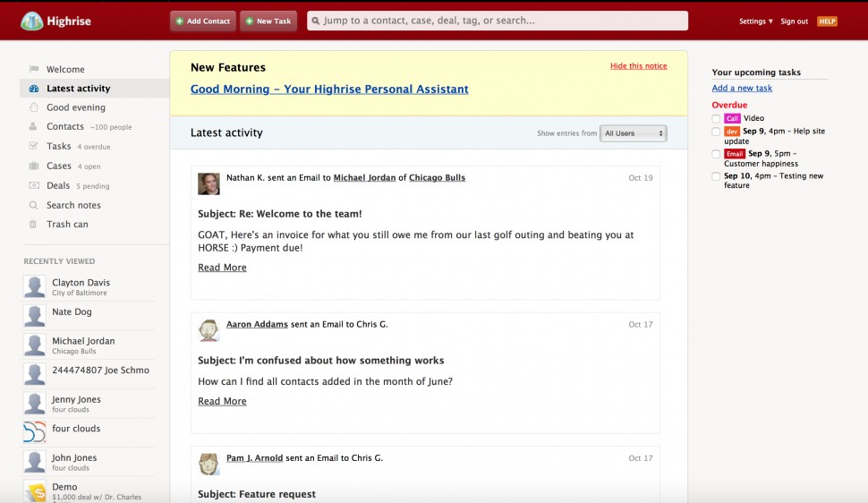Click the Tasks checkmark icon
The image size is (868, 503).
[x=33, y=146]
